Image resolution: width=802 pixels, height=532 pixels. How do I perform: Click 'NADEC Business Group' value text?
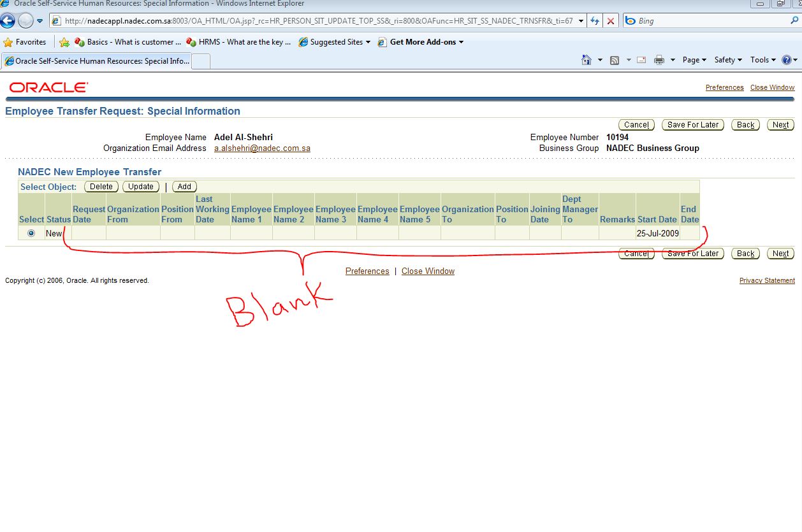[x=653, y=148]
